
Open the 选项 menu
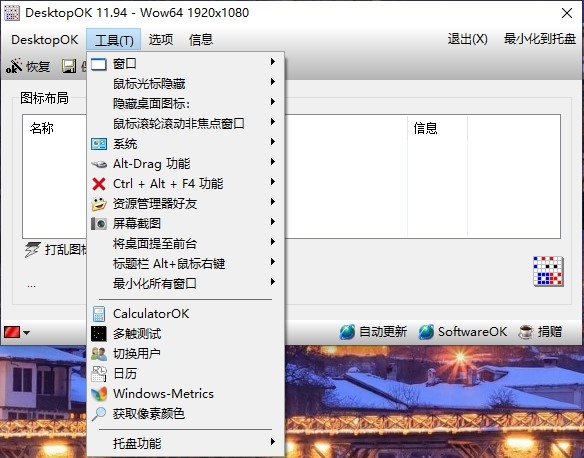pyautogui.click(x=161, y=39)
